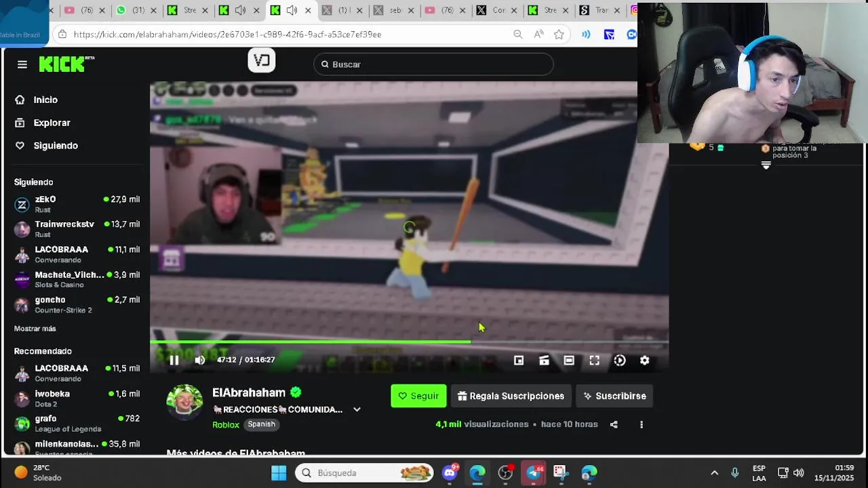Open Snipping Tool from the taskbar
Viewport: 868px width, 488px height.
click(560, 473)
